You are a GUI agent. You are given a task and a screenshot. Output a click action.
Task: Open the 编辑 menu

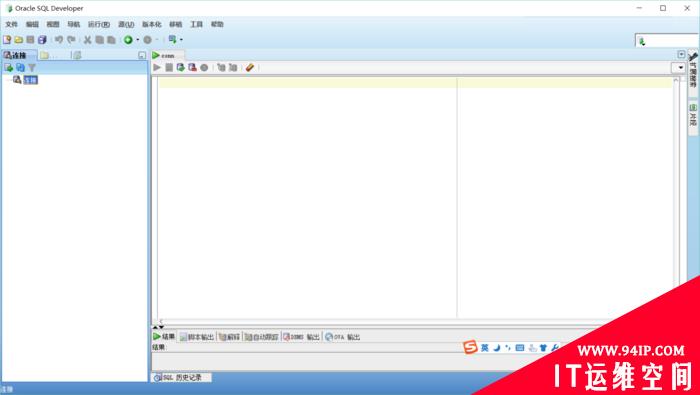click(32, 24)
